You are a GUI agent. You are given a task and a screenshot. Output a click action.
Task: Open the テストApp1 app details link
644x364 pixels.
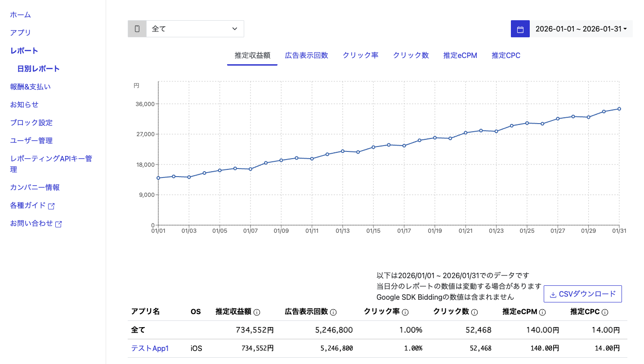(149, 348)
